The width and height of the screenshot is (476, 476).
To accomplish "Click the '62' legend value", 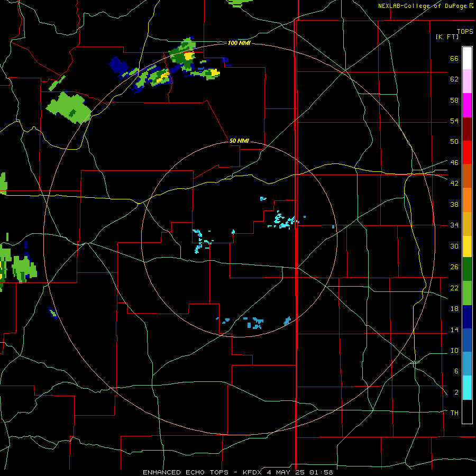I will (454, 79).
